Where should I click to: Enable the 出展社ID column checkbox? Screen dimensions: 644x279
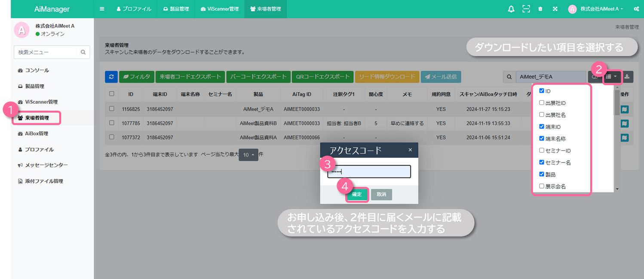click(542, 103)
